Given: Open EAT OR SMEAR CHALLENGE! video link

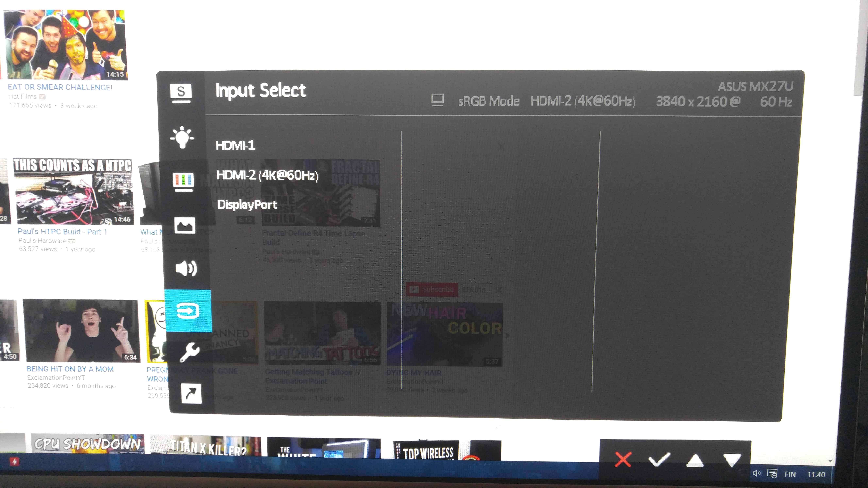Looking at the screenshot, I should click(x=60, y=87).
